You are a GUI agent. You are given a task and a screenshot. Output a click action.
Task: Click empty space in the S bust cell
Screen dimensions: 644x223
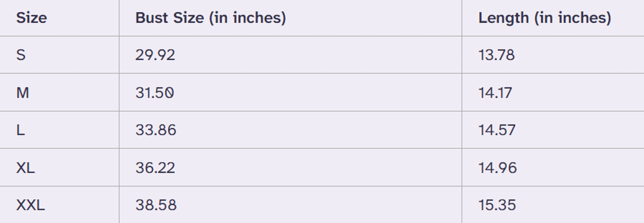pos(317,55)
